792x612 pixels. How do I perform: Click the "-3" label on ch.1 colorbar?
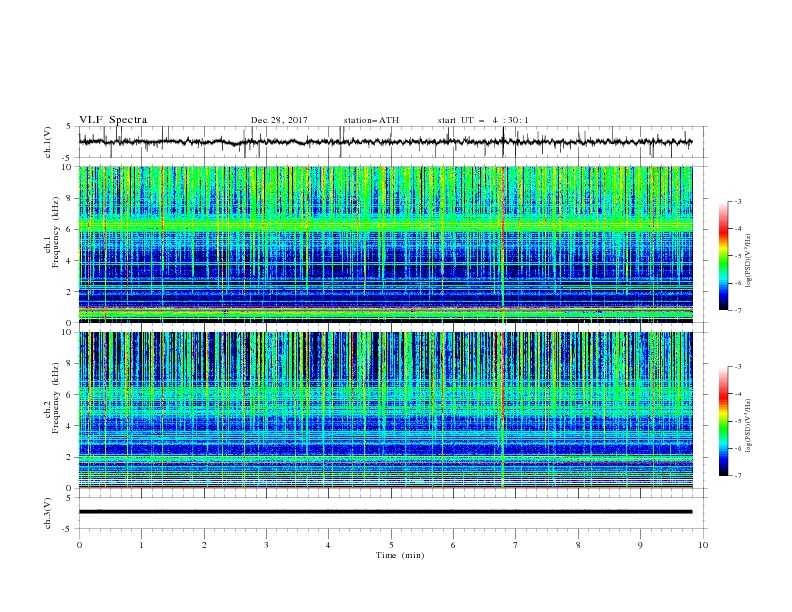[x=738, y=201]
